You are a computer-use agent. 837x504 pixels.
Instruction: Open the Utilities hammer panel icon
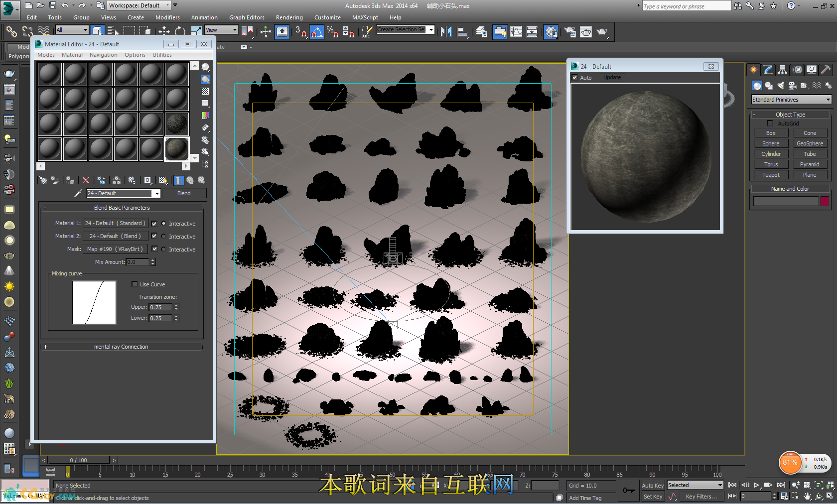pyautogui.click(x=826, y=70)
